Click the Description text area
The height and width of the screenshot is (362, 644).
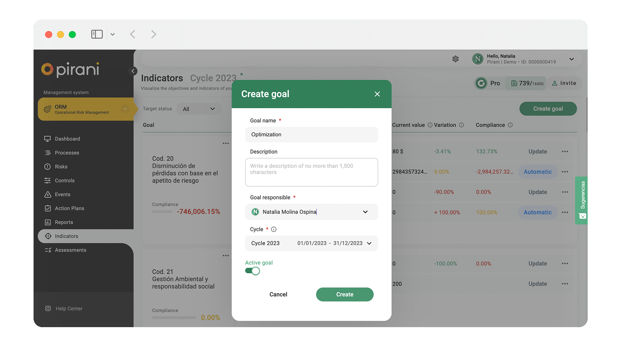pos(311,172)
